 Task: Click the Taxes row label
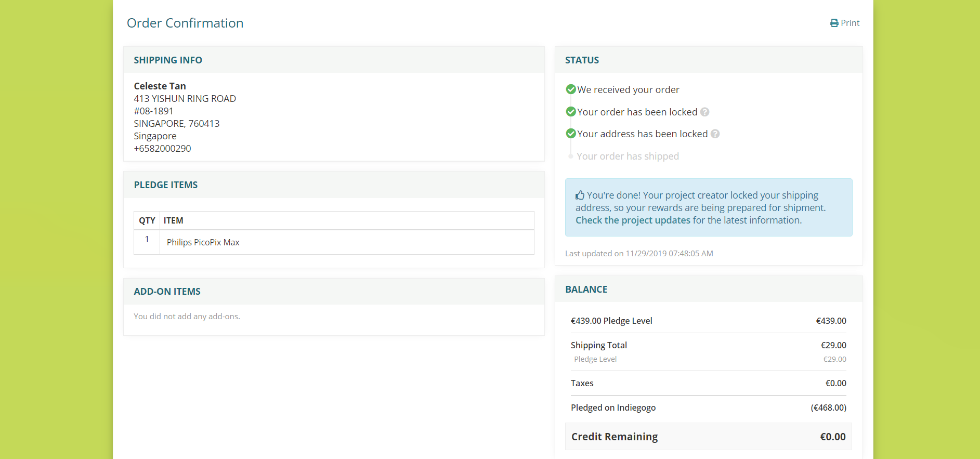click(582, 383)
